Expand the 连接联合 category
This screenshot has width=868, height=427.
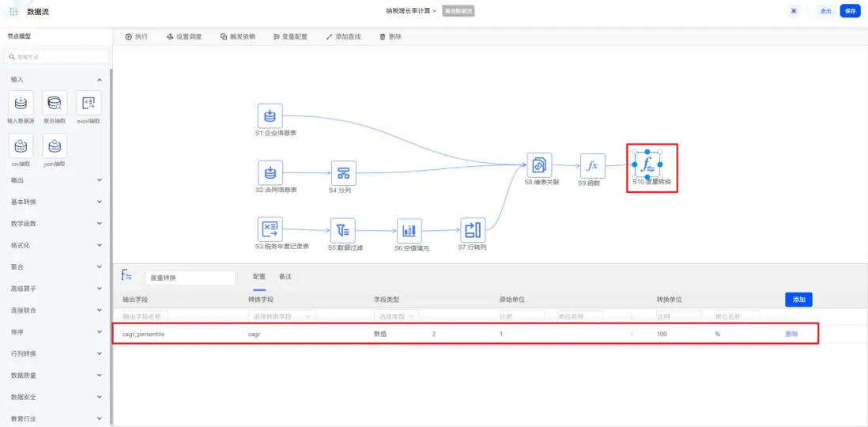[99, 310]
